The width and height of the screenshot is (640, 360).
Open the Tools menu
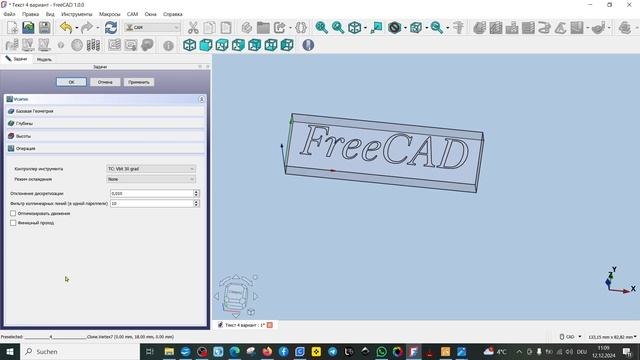pyautogui.click(x=77, y=14)
